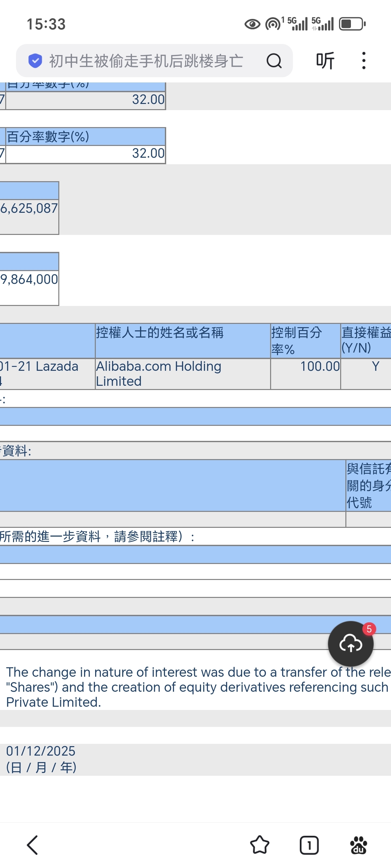This screenshot has height=868, width=391.
Task: Tap the 請參閱註釋 line
Action: [x=98, y=536]
